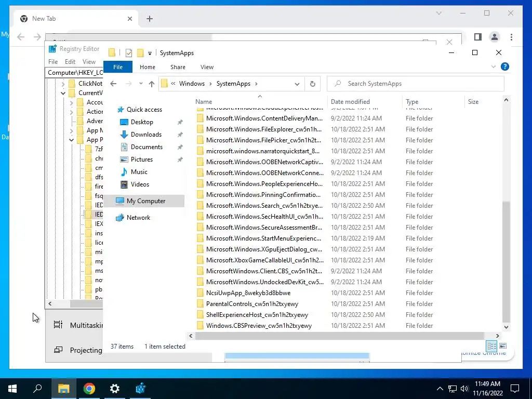Open Music in the navigation pane
Viewport: 532px width, 399px height.
(139, 172)
